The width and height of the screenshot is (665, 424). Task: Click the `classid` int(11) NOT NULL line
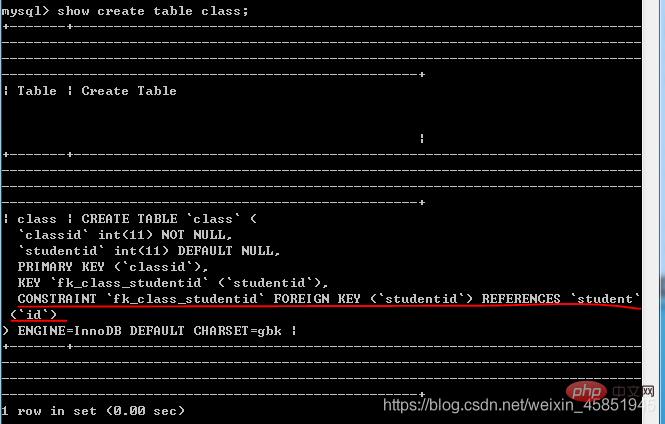click(x=125, y=235)
